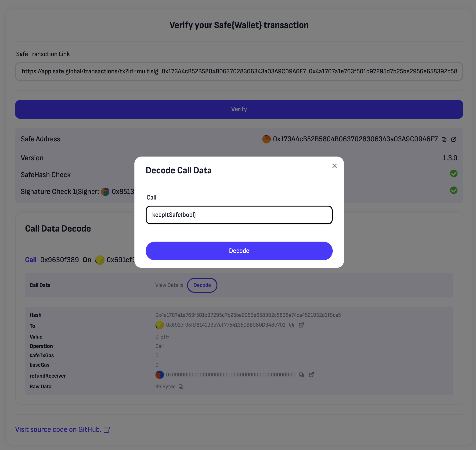
Task: Click the Call signature input field
Action: click(239, 215)
